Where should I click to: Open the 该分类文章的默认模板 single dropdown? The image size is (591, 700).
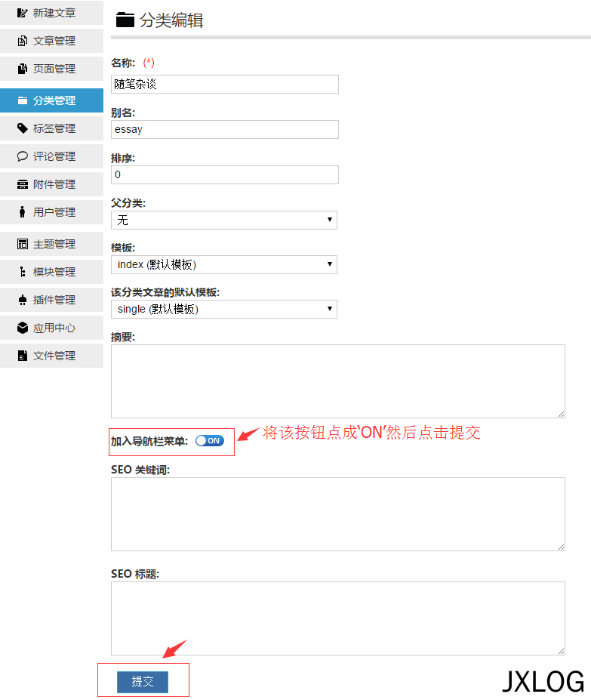(x=224, y=310)
